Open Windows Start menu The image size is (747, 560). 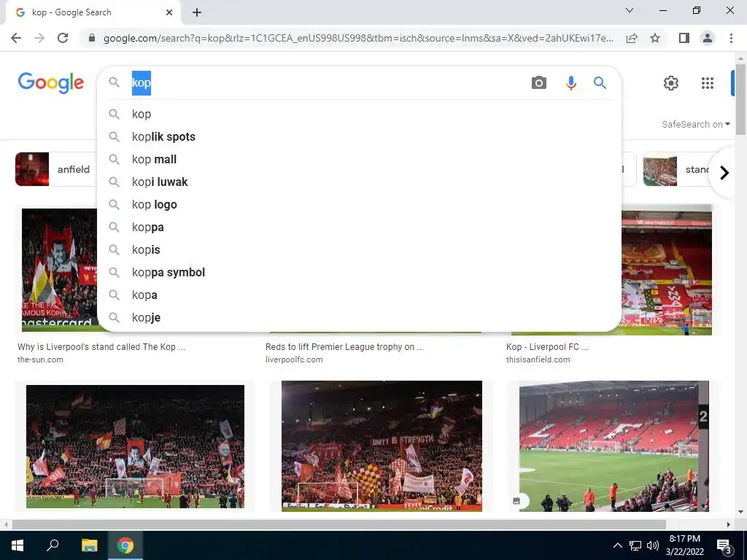tap(18, 545)
